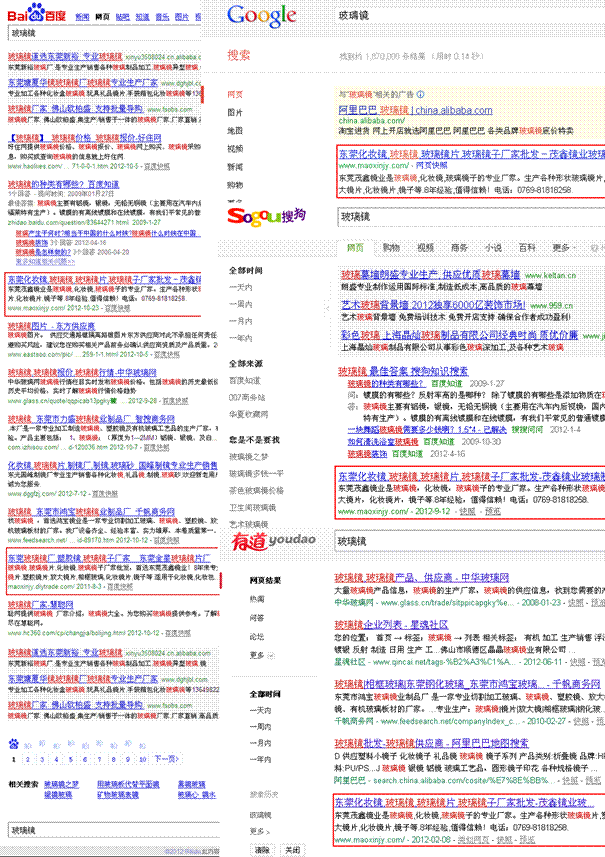Click the 关闭 button at the bottom
Screen dimensions: 605x857
pyautogui.click(x=292, y=848)
